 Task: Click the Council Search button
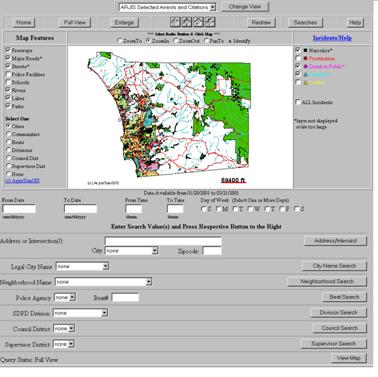[x=340, y=328]
